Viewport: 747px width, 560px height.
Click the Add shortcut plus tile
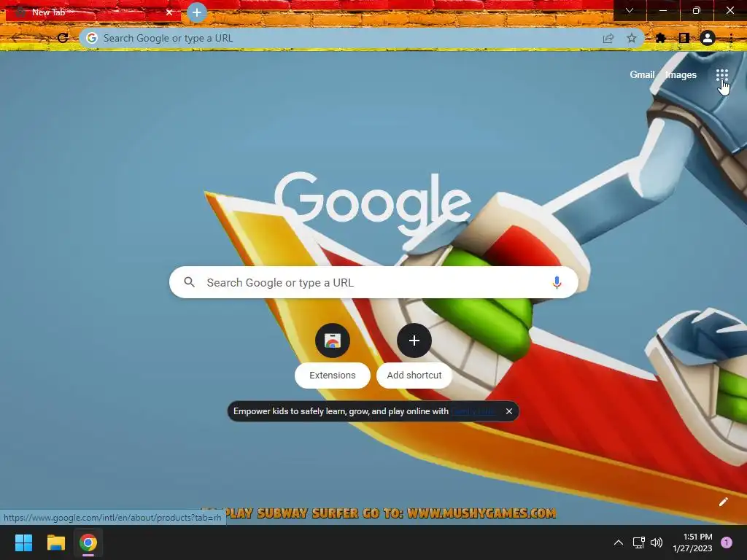(414, 341)
